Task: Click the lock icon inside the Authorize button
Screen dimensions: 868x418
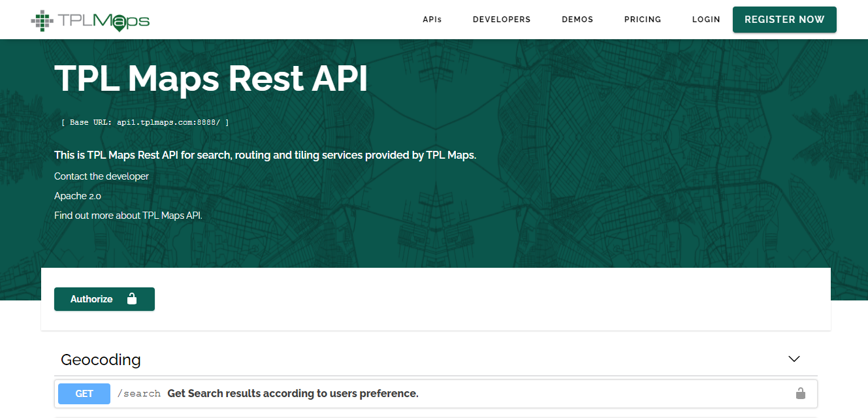Action: [133, 298]
